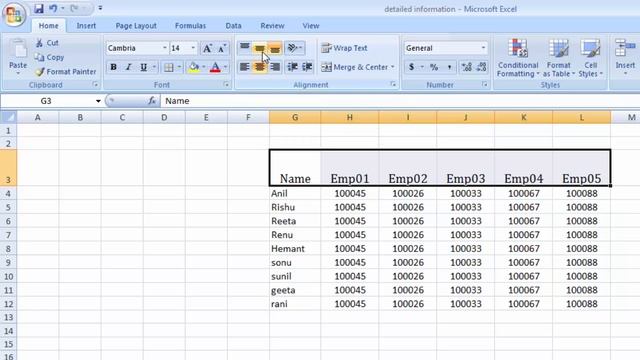
Task: Decrease the font size
Action: pos(222,48)
